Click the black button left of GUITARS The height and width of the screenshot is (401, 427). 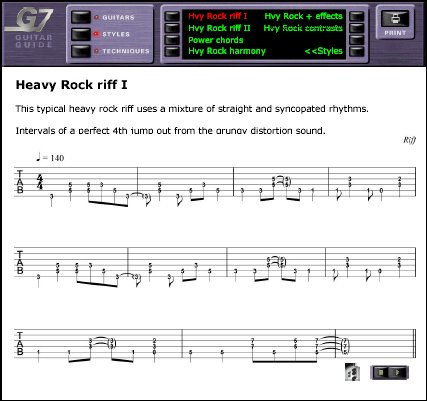(81, 17)
